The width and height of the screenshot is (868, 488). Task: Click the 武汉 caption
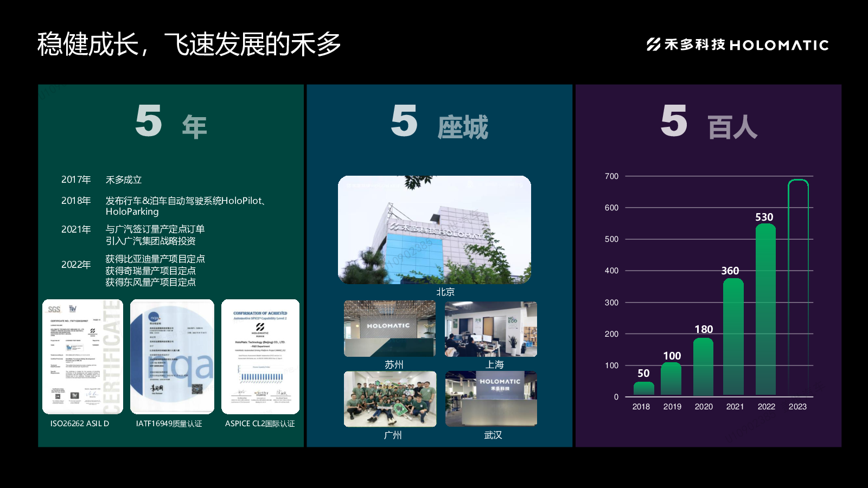click(x=493, y=435)
